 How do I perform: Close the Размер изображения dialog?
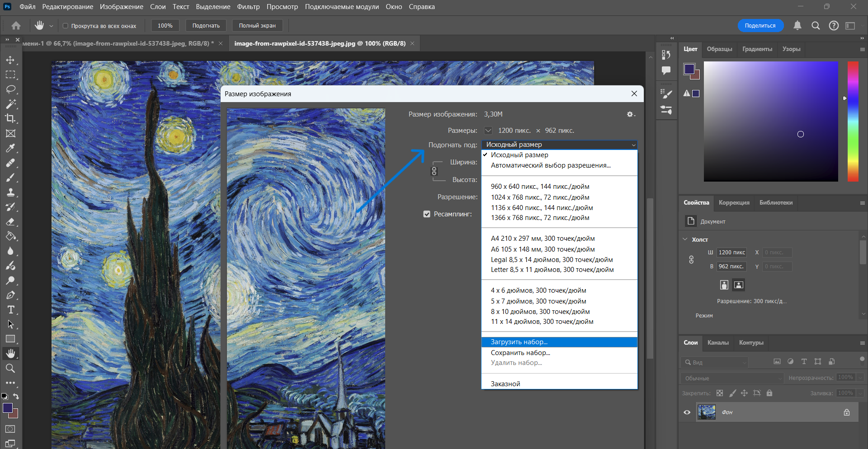pos(634,94)
